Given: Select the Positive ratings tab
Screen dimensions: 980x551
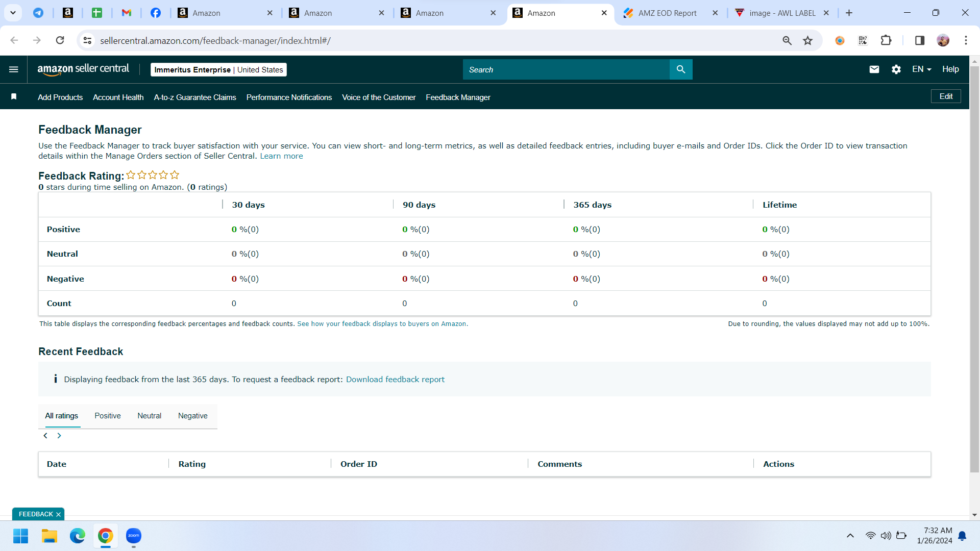Looking at the screenshot, I should pos(108,416).
